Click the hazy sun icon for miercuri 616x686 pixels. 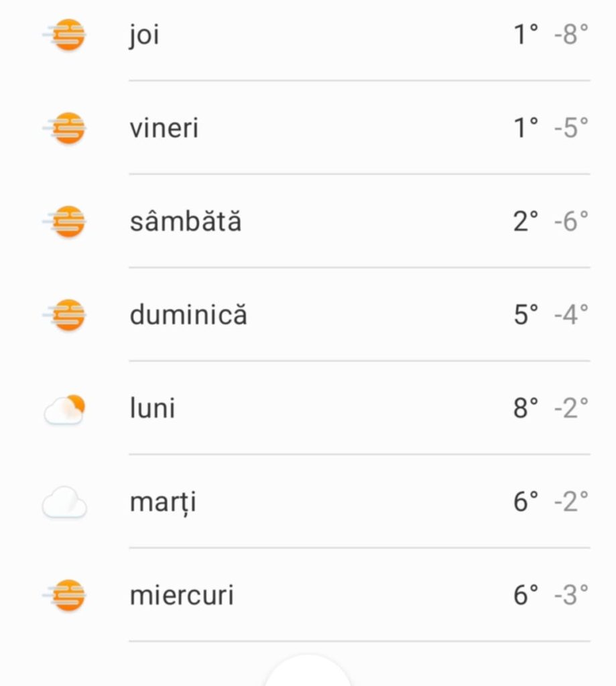(x=66, y=596)
